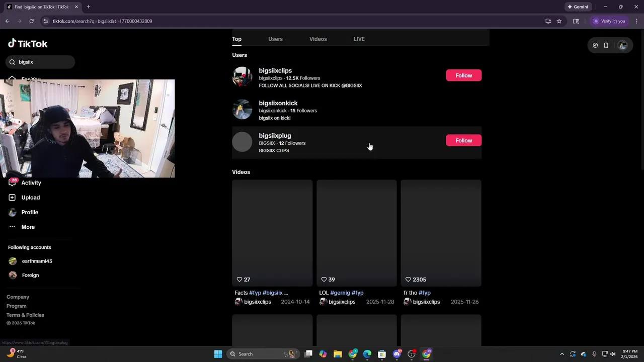Open the bigsiixplug gray avatar
The width and height of the screenshot is (644, 362).
pos(242,142)
